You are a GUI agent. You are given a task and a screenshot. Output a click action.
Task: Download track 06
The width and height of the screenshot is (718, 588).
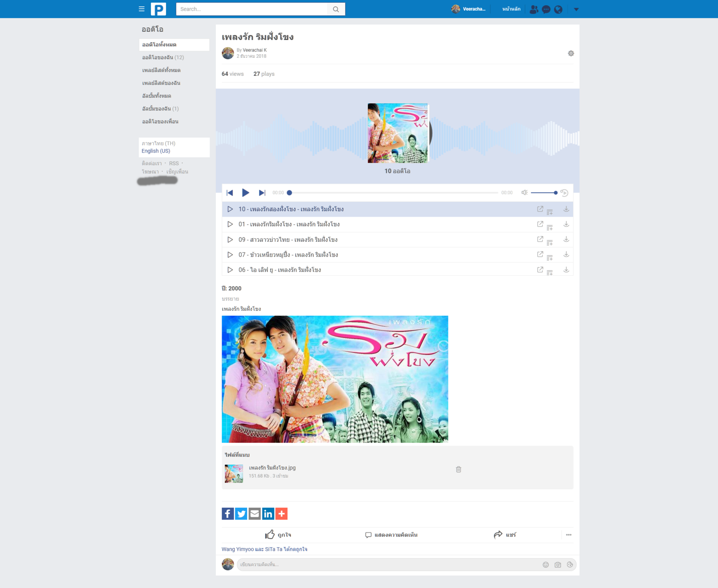click(x=566, y=270)
